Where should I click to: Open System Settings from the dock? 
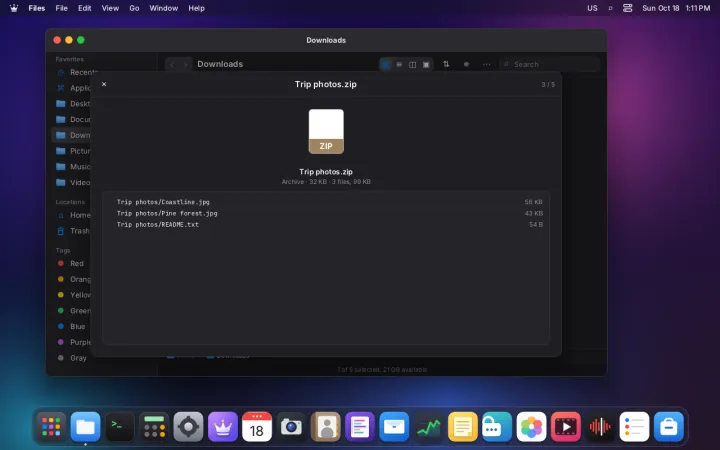188,427
